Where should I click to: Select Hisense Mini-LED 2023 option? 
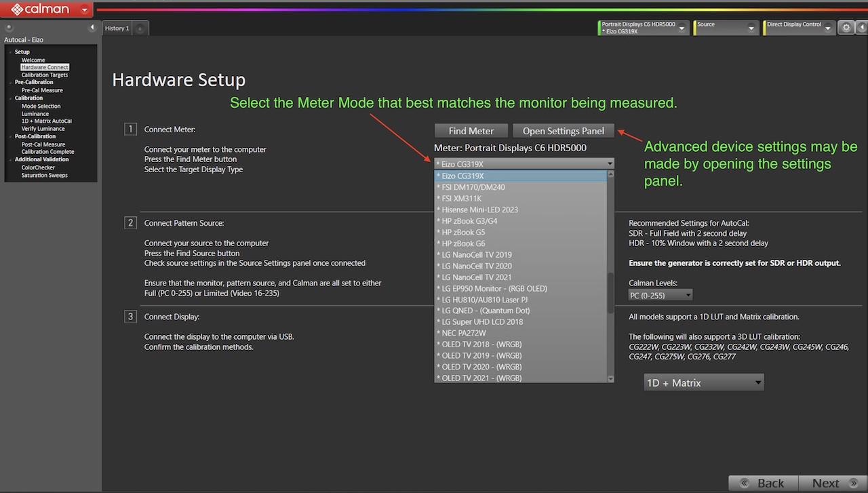coord(521,210)
